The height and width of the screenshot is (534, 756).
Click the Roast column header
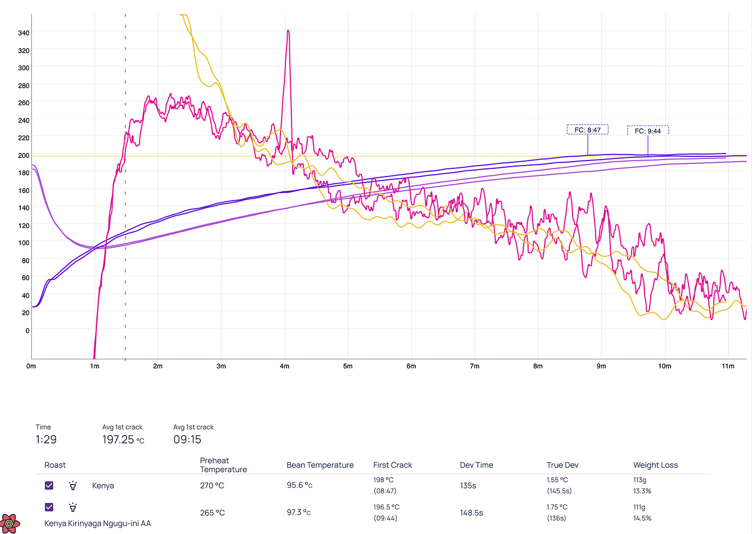55,465
